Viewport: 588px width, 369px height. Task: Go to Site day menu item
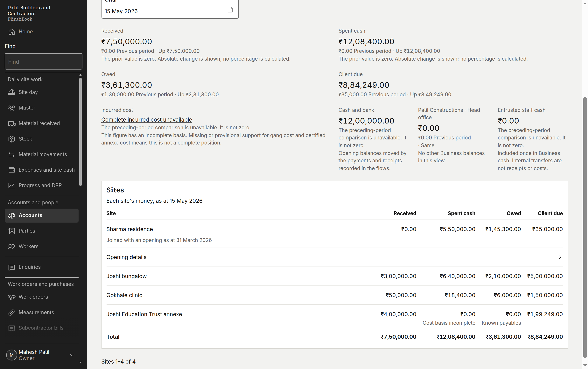pyautogui.click(x=41, y=92)
